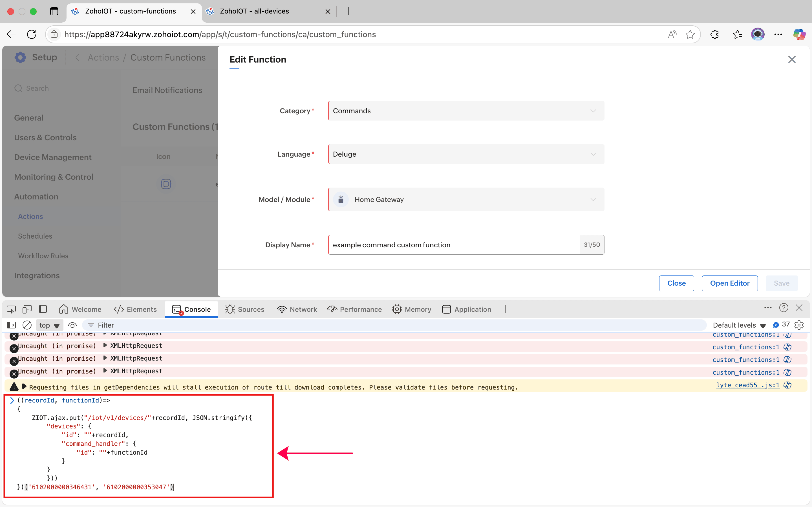812x507 pixels.
Task: Click the Copilot icon in browser toolbar
Action: pos(799,34)
